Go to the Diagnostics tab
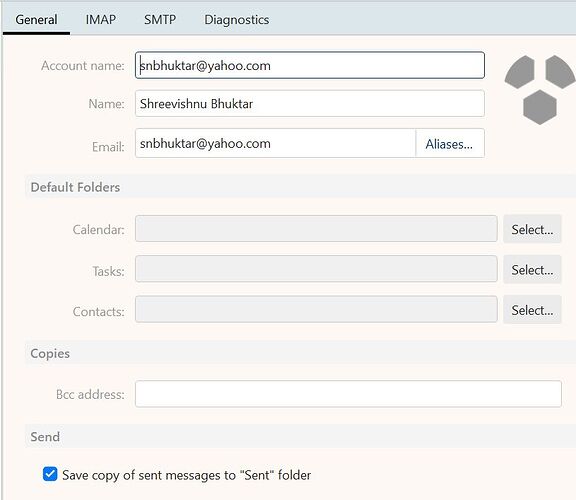The image size is (576, 500). coord(237,20)
